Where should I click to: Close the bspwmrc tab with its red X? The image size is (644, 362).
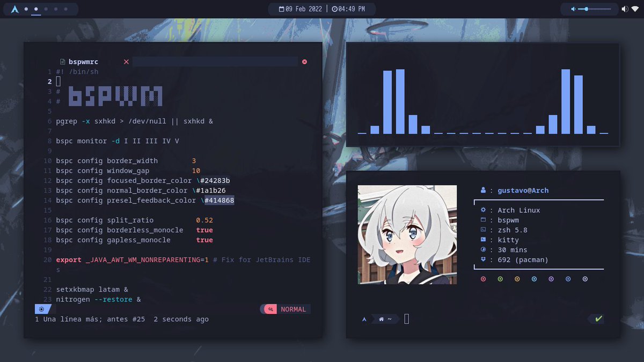[126, 62]
